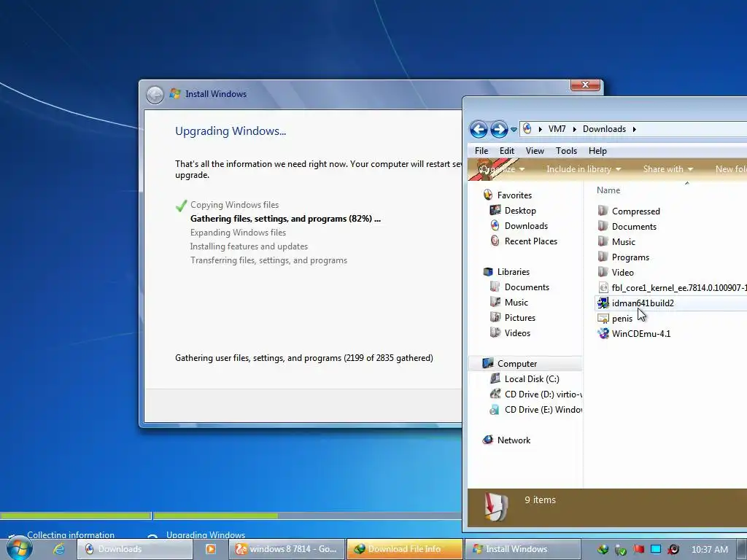Expand the arrow before the VM7 breadcrumb

[541, 130]
